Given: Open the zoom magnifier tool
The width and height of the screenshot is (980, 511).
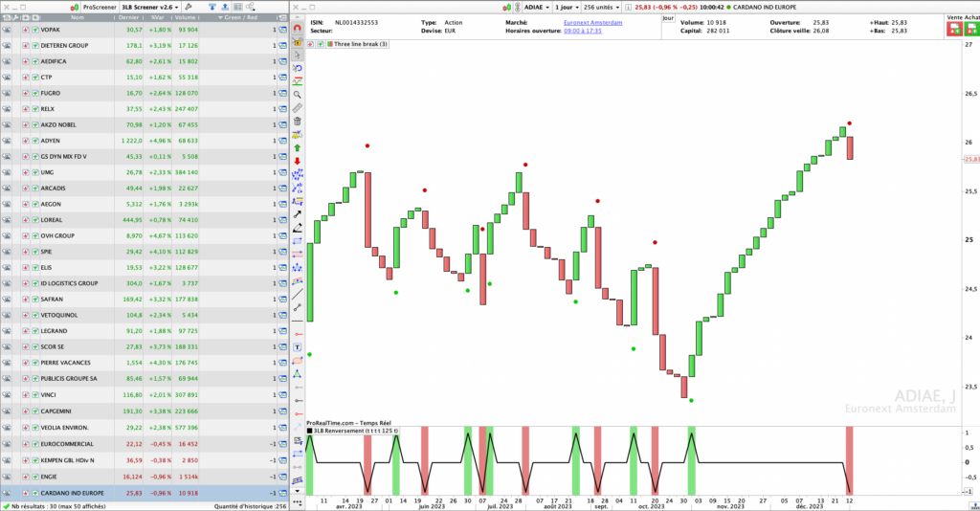Looking at the screenshot, I should click(298, 95).
